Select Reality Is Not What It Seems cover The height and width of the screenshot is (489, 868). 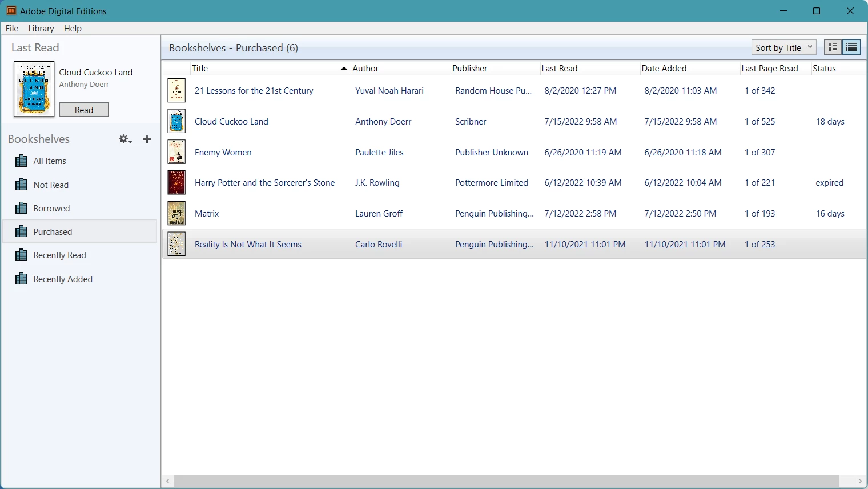coord(176,244)
